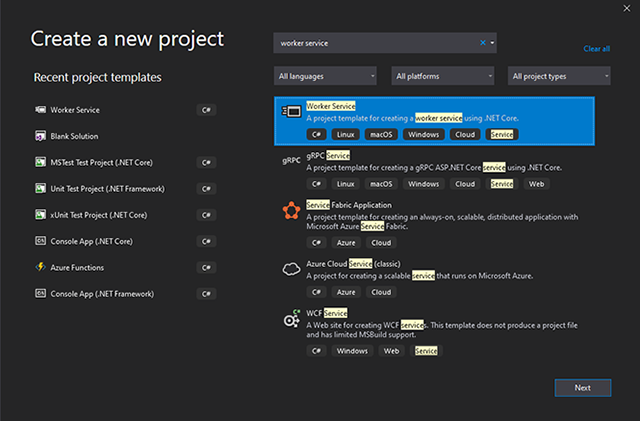Click the Service tag on Worker Service result

pyautogui.click(x=502, y=134)
